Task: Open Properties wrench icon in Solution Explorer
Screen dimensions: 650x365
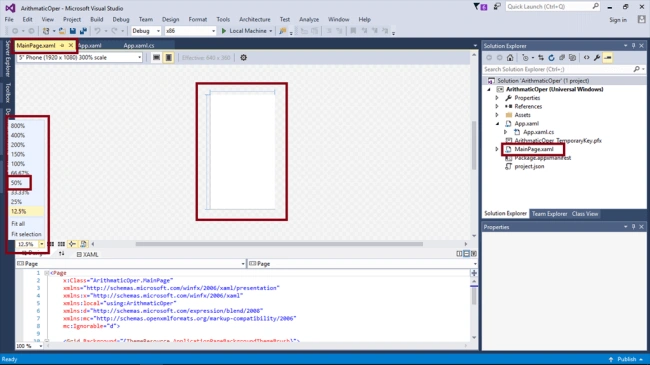Action: 597,58
